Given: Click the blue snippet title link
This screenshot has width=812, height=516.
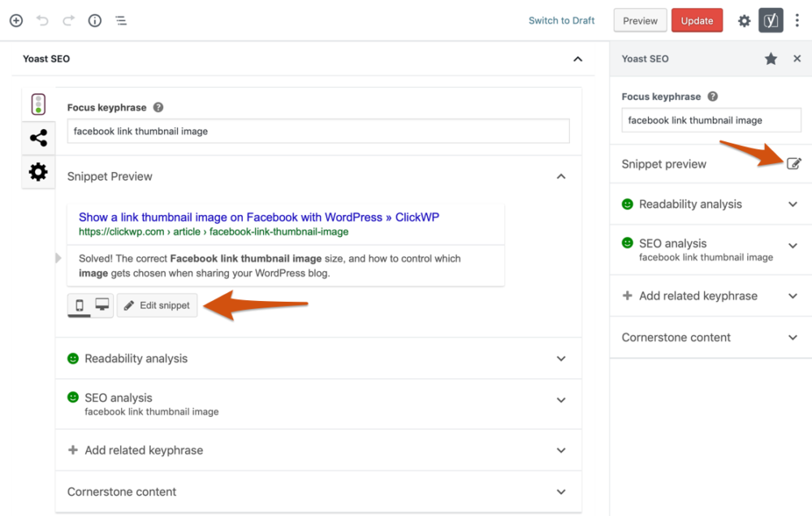Looking at the screenshot, I should (x=259, y=217).
